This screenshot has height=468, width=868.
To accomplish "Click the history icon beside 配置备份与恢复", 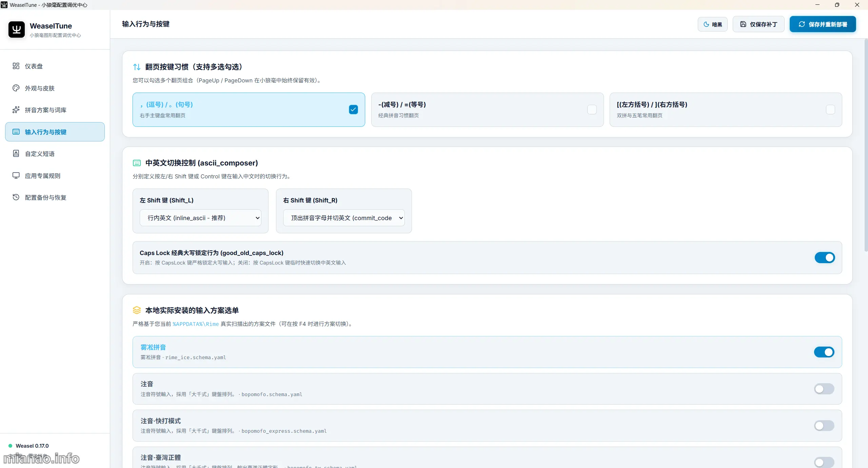I will (16, 197).
